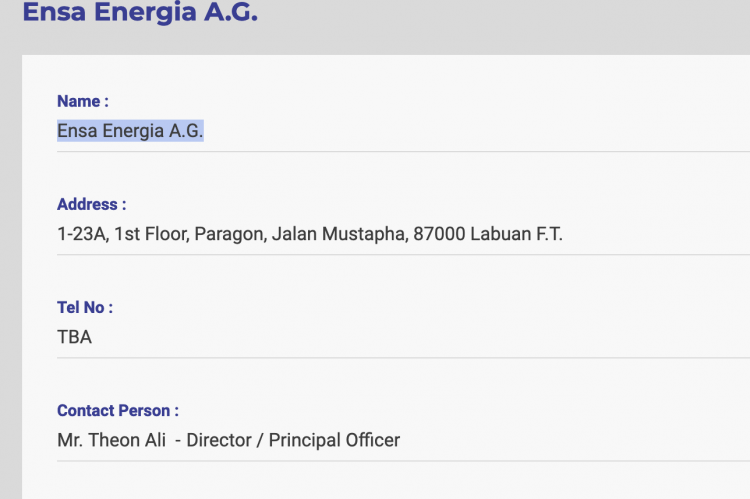Click the 'TBA' telephone value
This screenshot has width=750, height=499.
(74, 337)
